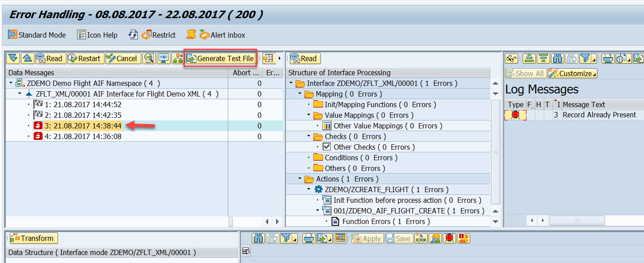Collapse the 001/ZDEMO_AIF_FLIGHT_CREATE node
The image size is (644, 263).
pos(318,211)
